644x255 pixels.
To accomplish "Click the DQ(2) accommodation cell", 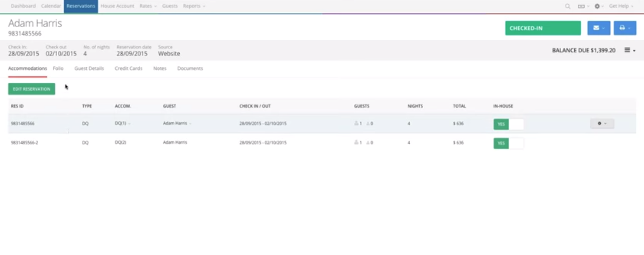I will 120,143.
